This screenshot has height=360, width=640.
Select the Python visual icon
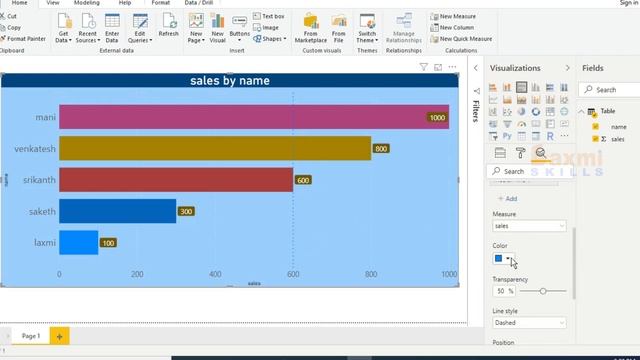pyautogui.click(x=507, y=136)
